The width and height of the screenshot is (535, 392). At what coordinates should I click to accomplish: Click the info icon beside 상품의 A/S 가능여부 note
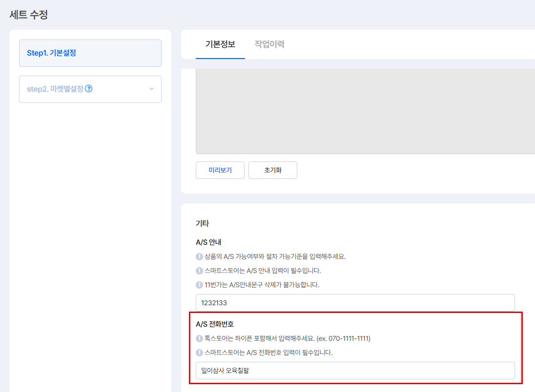pyautogui.click(x=199, y=256)
